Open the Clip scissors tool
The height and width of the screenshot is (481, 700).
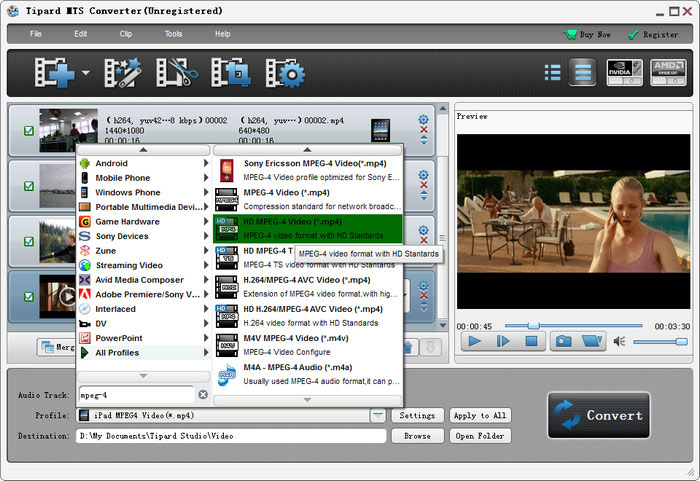click(x=177, y=72)
